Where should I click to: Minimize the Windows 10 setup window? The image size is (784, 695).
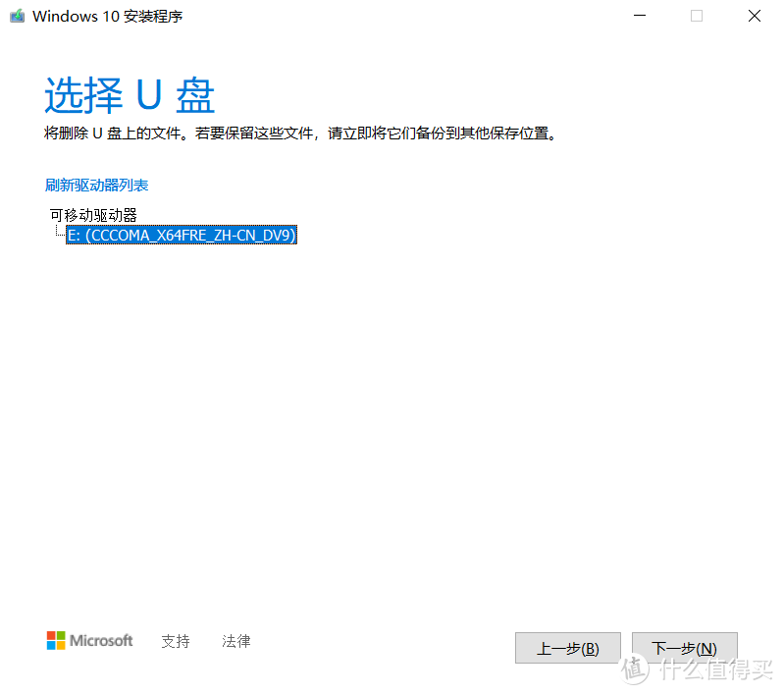[x=640, y=16]
